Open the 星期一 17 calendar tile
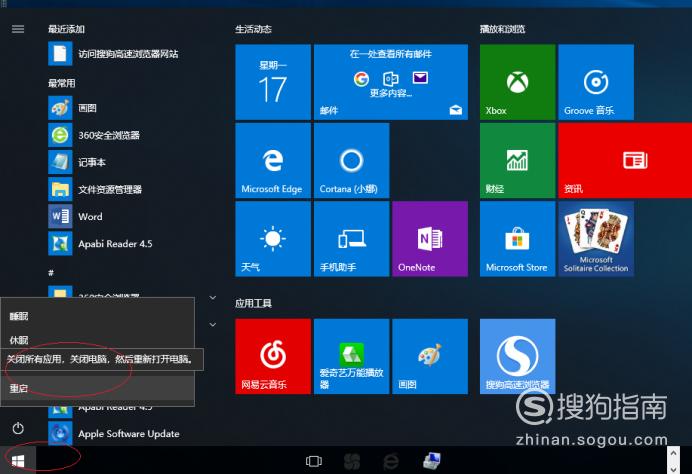Viewport: 692px width, 474px height. pos(273,82)
